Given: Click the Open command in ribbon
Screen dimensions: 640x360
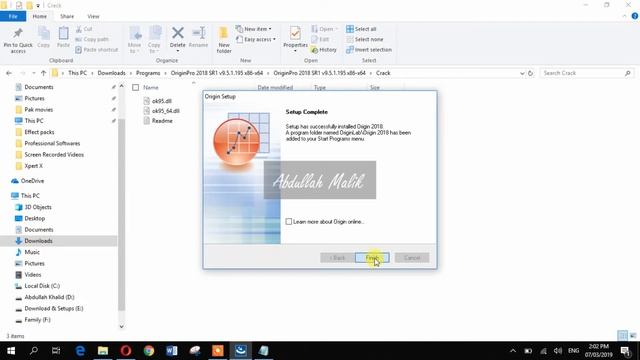Looking at the screenshot, I should [x=324, y=29].
